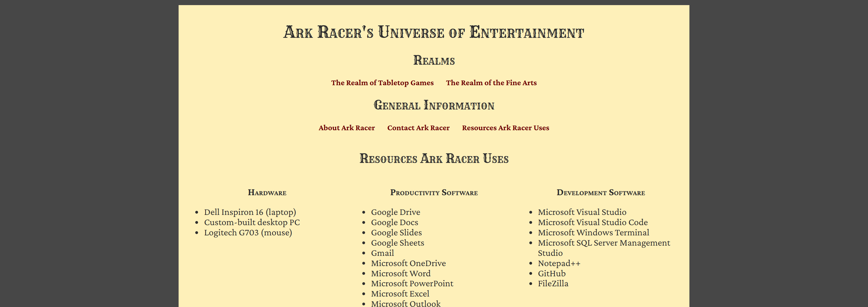Click the General Information heading
The height and width of the screenshot is (307, 868).
434,105
